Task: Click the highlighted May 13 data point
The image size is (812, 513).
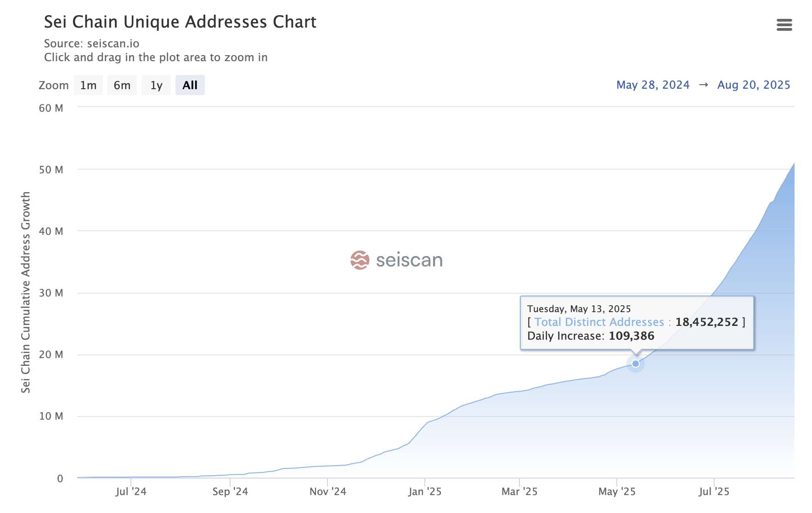Action: pyautogui.click(x=636, y=364)
